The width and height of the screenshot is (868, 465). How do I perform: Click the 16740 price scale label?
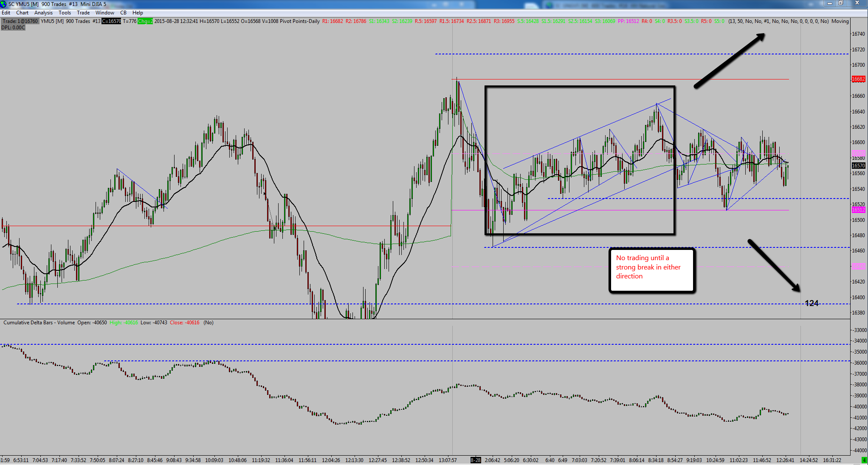pos(858,34)
